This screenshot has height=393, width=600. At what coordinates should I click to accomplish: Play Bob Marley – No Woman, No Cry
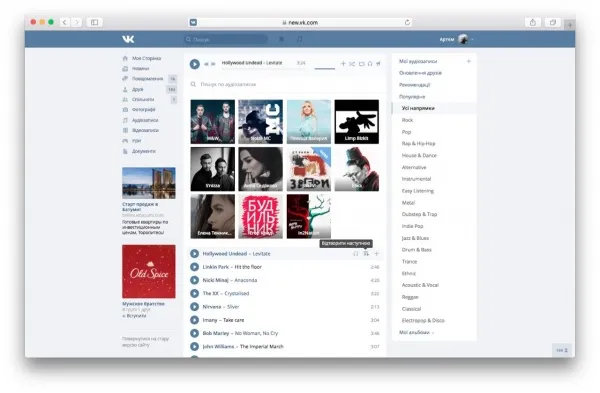point(195,333)
